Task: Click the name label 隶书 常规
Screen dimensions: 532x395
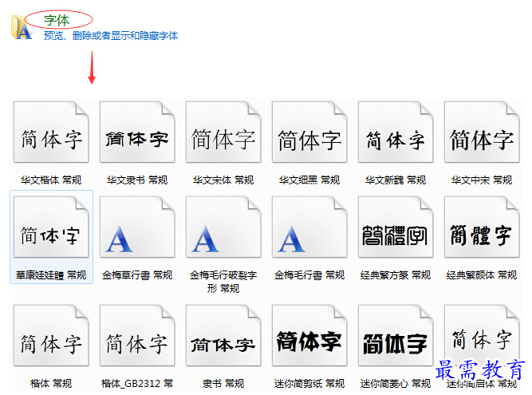Action: point(223,384)
